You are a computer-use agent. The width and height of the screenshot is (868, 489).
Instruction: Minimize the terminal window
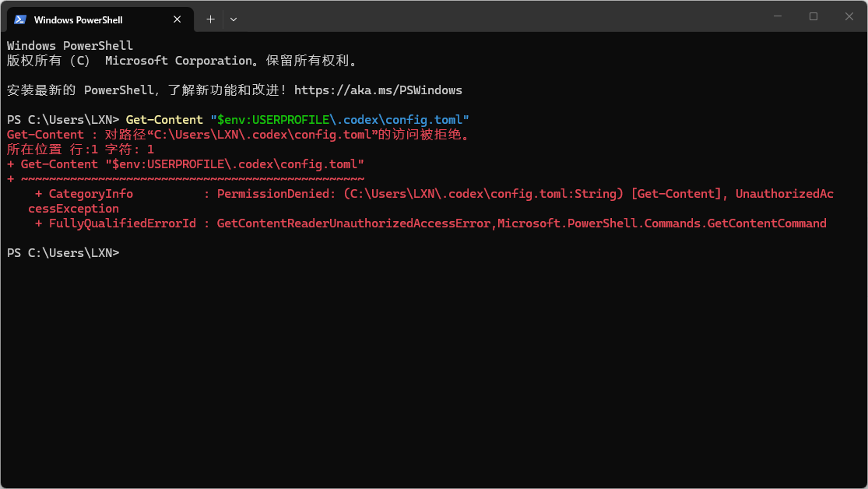coord(778,16)
